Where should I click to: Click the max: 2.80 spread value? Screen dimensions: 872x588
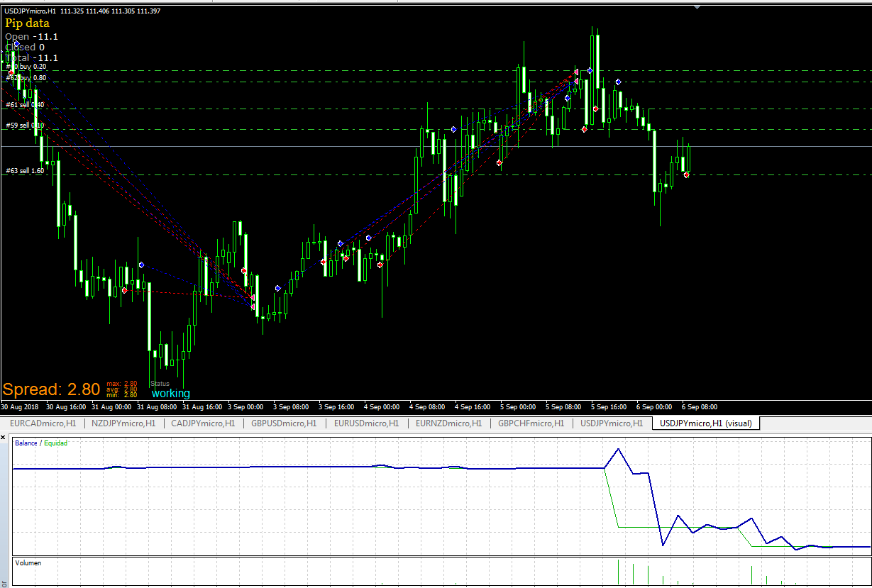122,384
